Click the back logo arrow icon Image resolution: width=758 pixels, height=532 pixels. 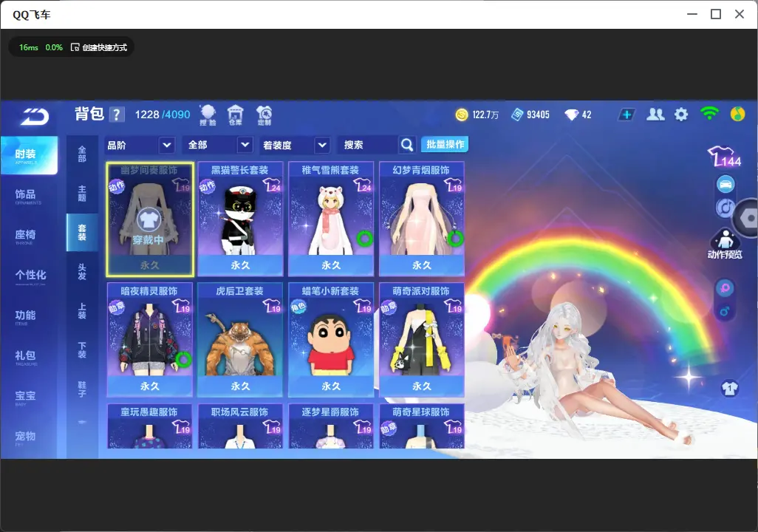click(35, 116)
